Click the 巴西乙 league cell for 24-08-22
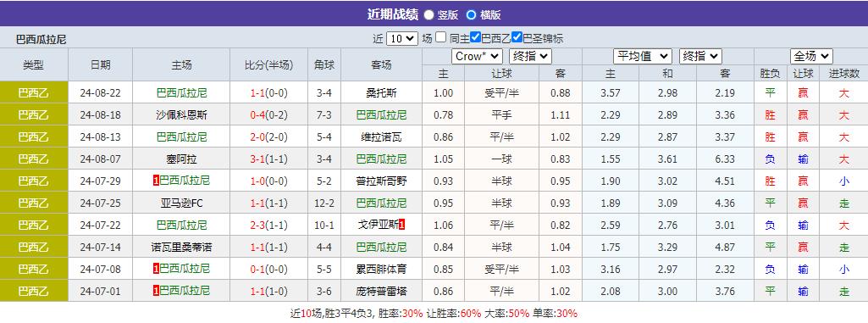 click(34, 92)
